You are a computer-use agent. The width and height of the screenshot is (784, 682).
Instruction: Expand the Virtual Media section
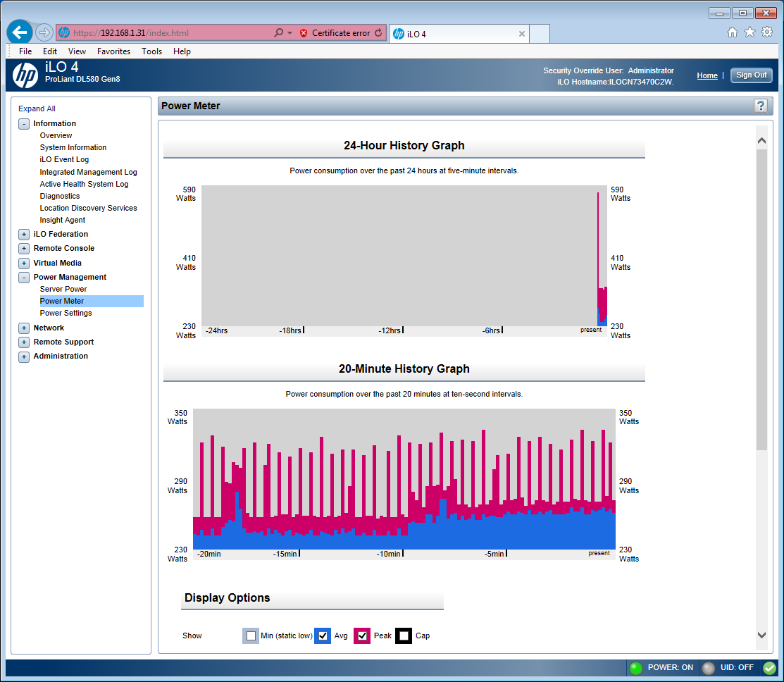click(x=23, y=263)
